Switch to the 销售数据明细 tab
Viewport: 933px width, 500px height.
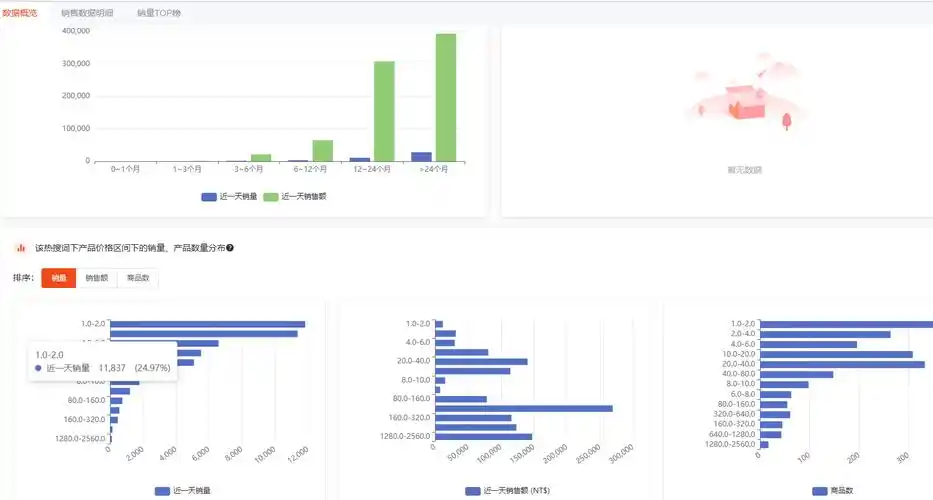[x=87, y=13]
